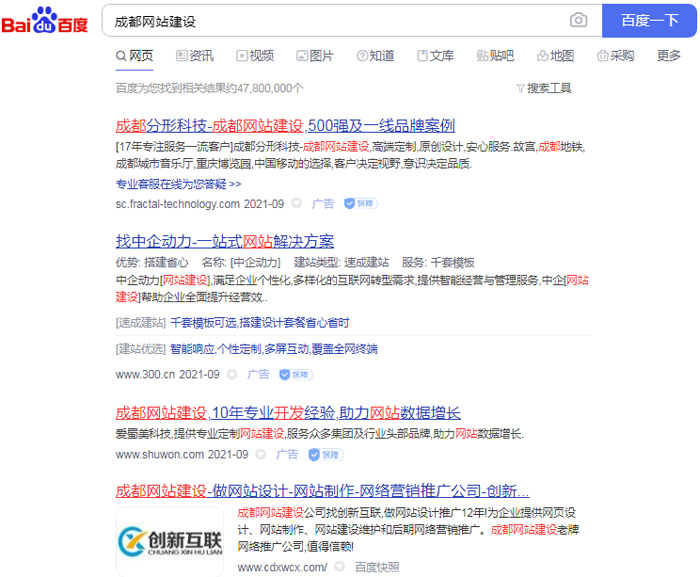700x577 pixels.
Task: Expand the 更多 menu
Action: (668, 56)
